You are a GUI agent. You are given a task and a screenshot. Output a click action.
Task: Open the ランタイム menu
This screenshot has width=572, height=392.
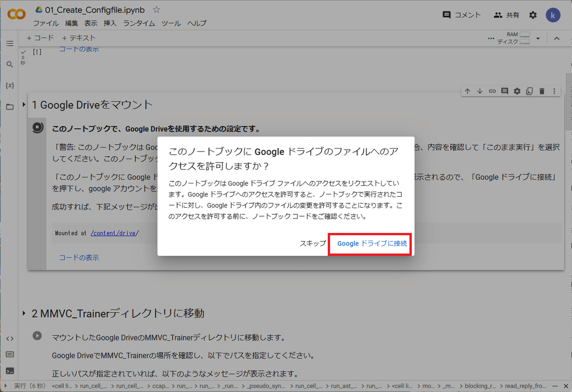pyautogui.click(x=139, y=23)
